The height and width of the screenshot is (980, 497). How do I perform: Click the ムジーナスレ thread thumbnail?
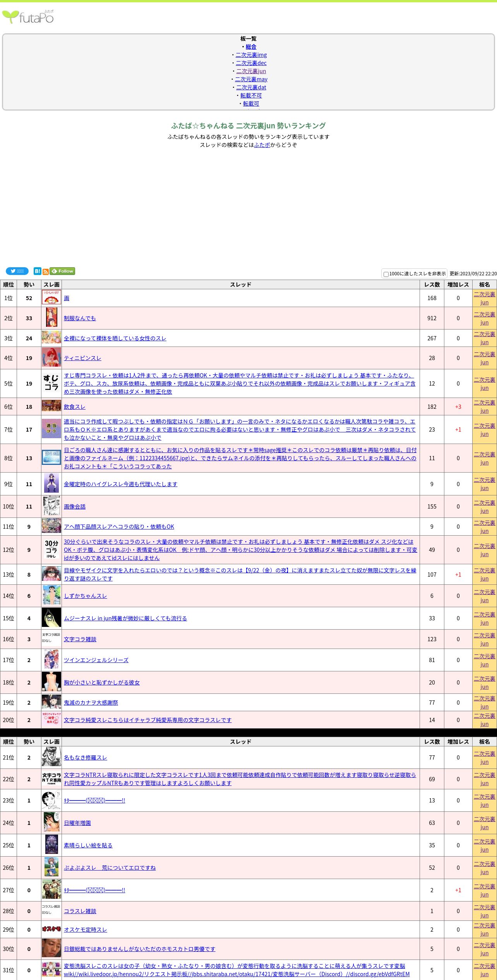51,618
